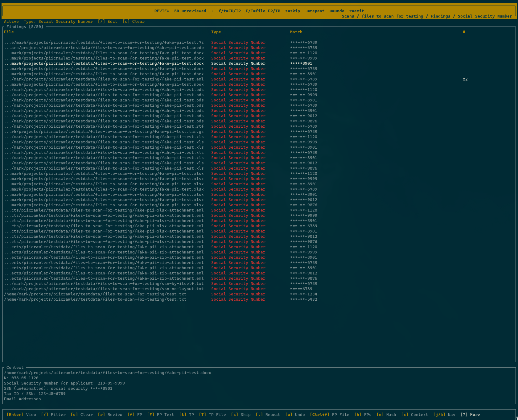This screenshot has width=518, height=420.
Task: Click the [j/k] Nav footer shortcut
Action: pyautogui.click(x=444, y=414)
